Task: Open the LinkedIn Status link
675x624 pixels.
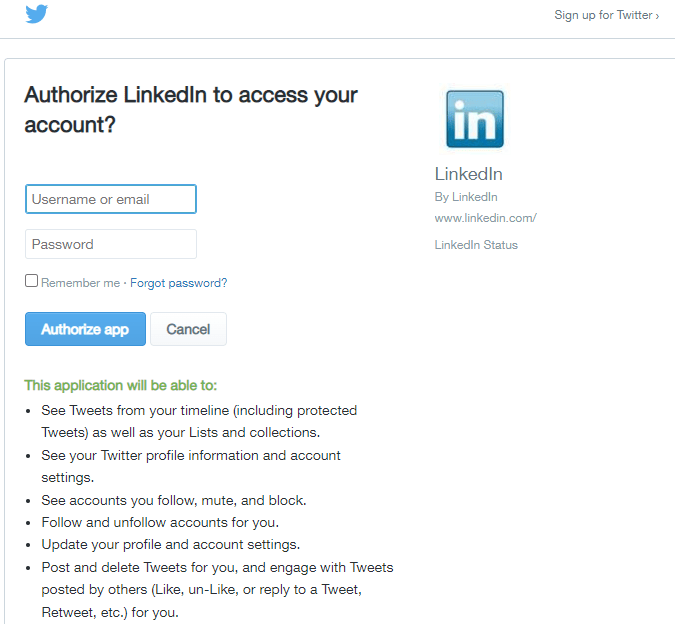Action: (x=476, y=245)
